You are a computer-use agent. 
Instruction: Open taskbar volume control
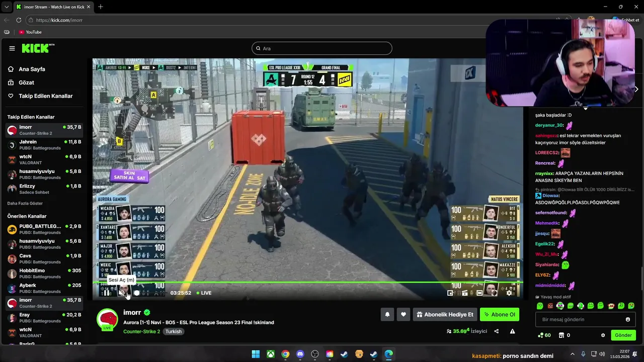coord(602,354)
